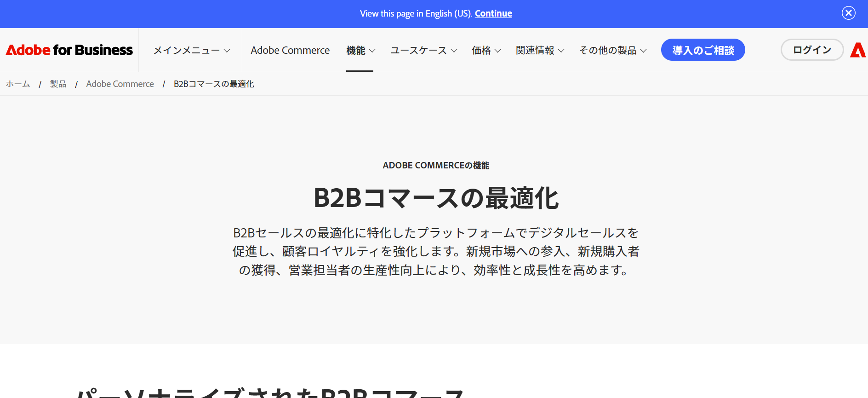Open Adobe Commerce breadcrumb link
Viewport: 868px width, 398px height.
click(x=120, y=84)
